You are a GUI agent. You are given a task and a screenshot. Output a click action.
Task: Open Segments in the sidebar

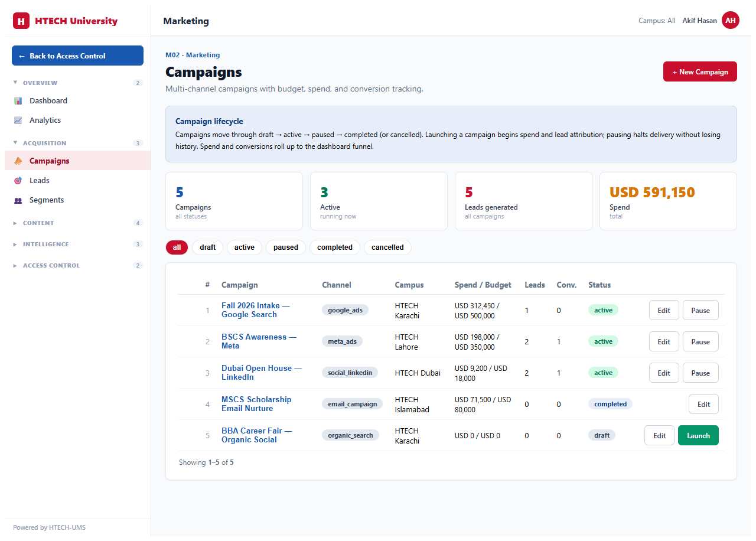(x=77, y=200)
